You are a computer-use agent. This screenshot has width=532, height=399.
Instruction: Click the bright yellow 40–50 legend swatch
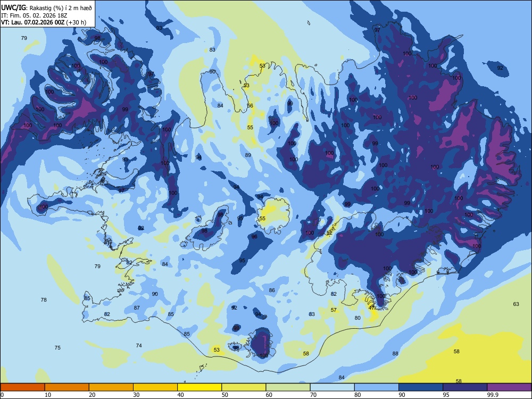click(199, 387)
